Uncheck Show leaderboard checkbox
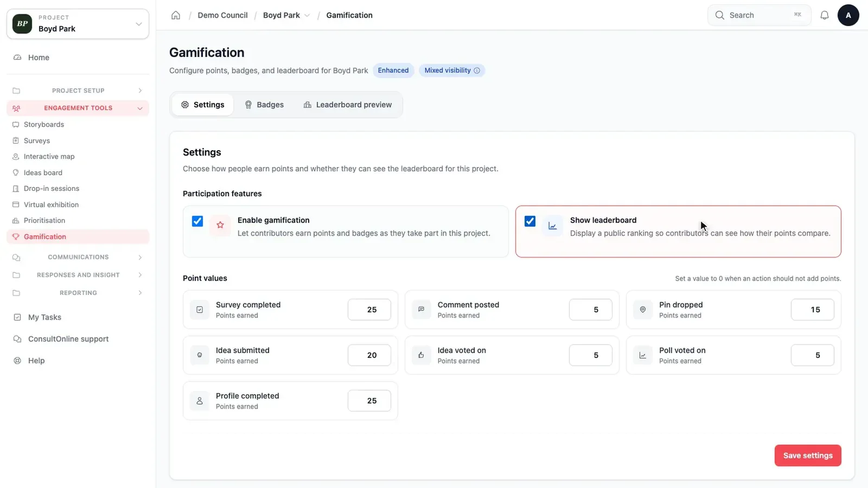 (x=530, y=221)
